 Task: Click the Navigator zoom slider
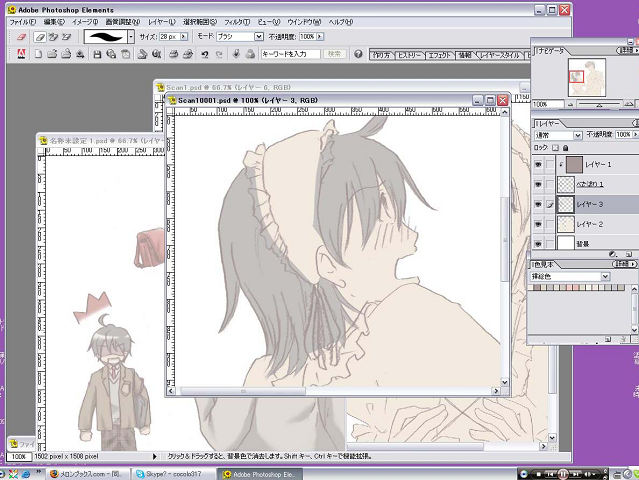599,105
